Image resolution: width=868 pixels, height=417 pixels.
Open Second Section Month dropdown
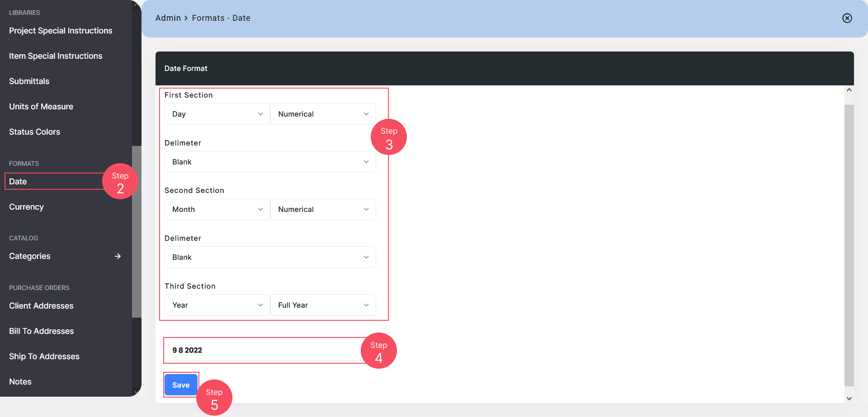[217, 209]
